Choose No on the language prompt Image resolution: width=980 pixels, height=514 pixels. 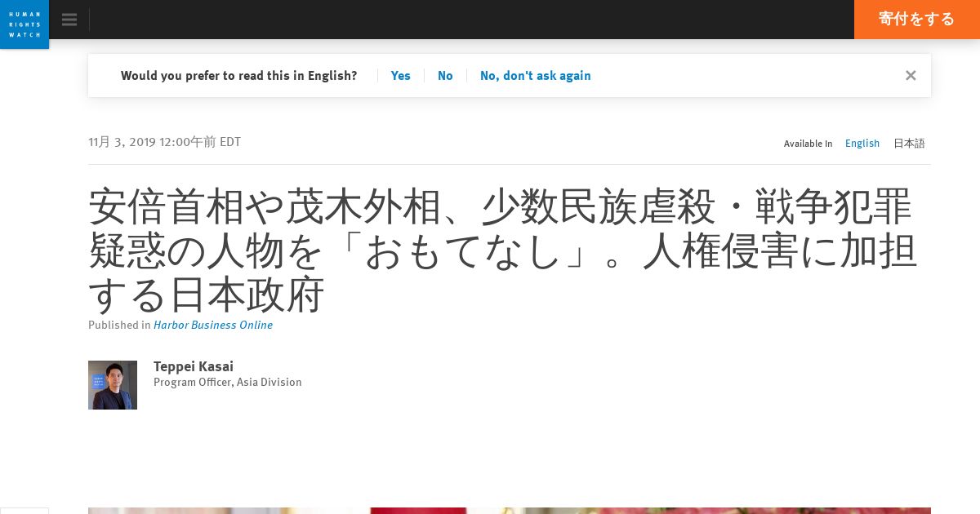(445, 76)
